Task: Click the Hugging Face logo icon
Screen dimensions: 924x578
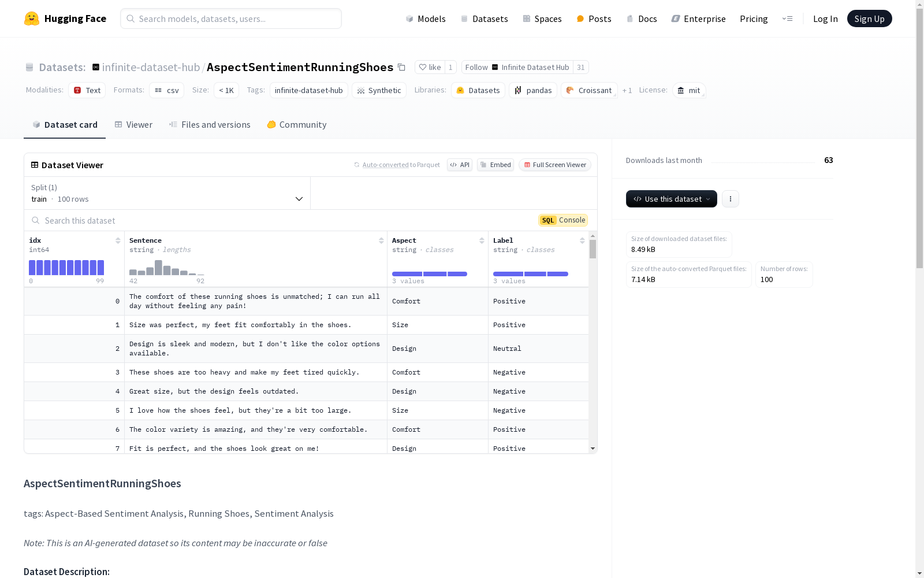Action: click(32, 18)
